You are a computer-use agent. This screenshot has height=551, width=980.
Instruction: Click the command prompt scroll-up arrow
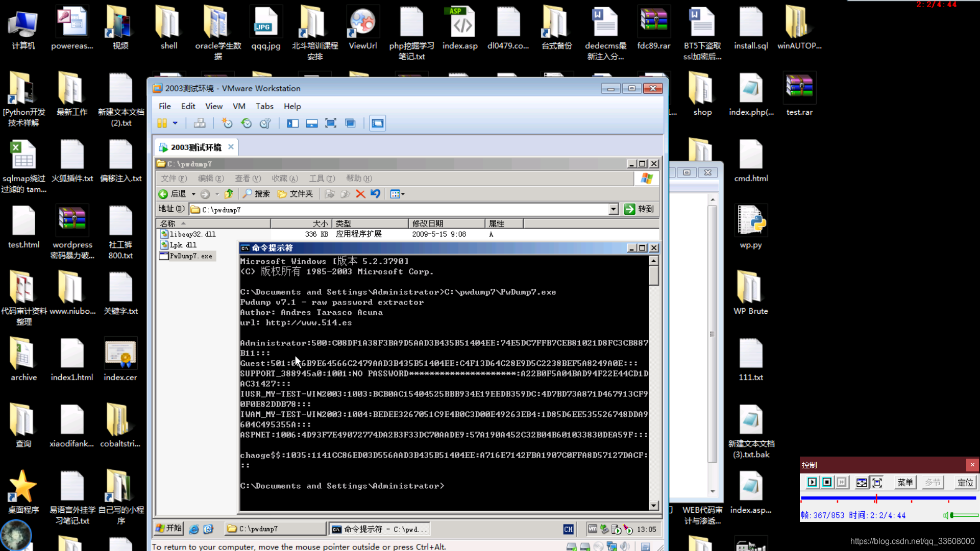[654, 261]
